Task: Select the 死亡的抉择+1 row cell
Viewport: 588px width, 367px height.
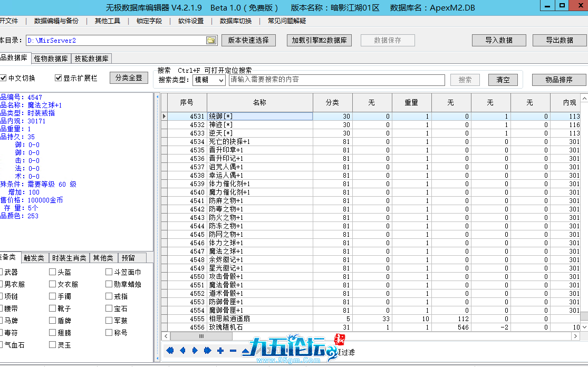Action: [260, 142]
